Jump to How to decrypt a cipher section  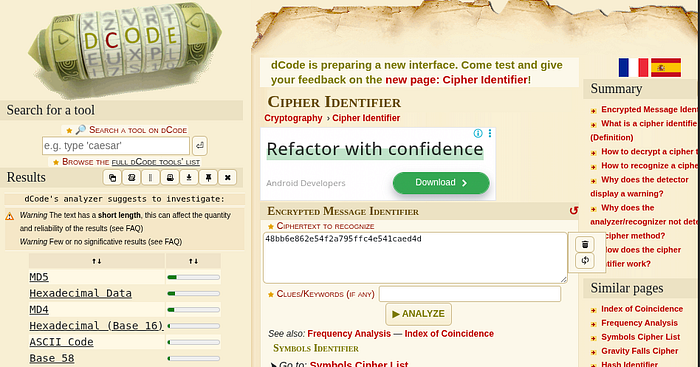pos(650,151)
